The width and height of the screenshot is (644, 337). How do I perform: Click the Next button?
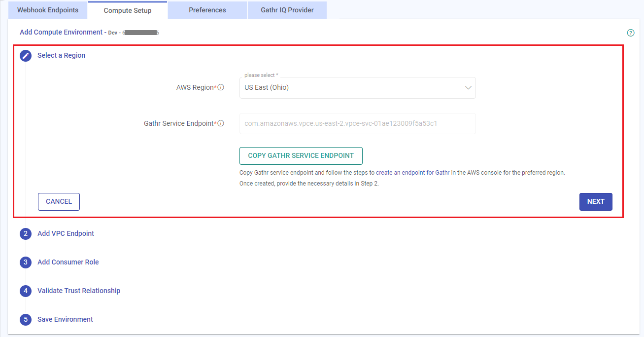pos(595,201)
